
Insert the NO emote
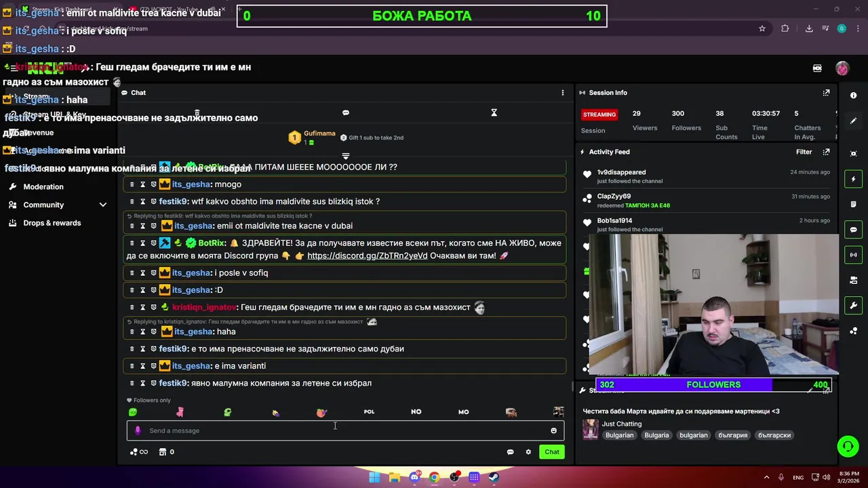[416, 412]
